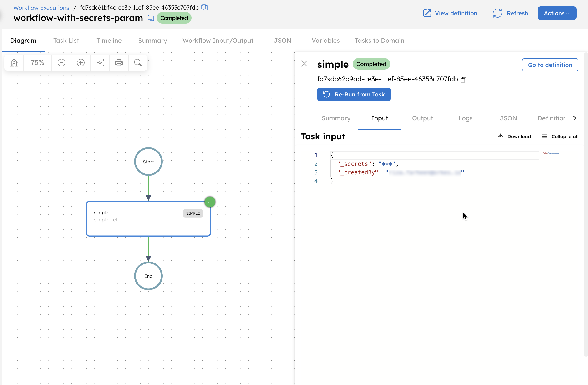Open the task JSON tab in side panel
Image resolution: width=588 pixels, height=385 pixels.
[x=508, y=118]
